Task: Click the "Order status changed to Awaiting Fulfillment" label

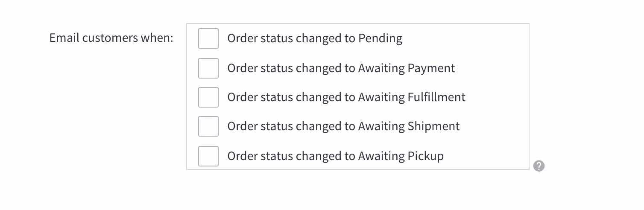Action: 346,97
